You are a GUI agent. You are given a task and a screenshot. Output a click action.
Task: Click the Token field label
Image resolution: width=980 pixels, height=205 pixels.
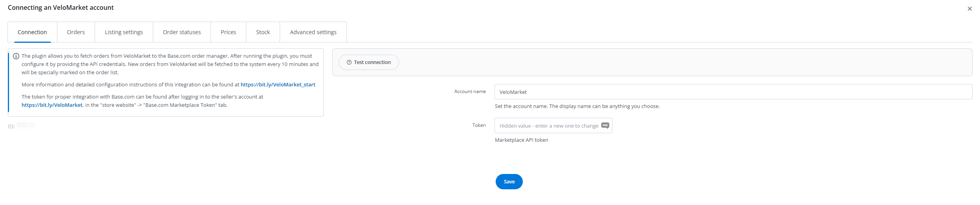tap(479, 125)
